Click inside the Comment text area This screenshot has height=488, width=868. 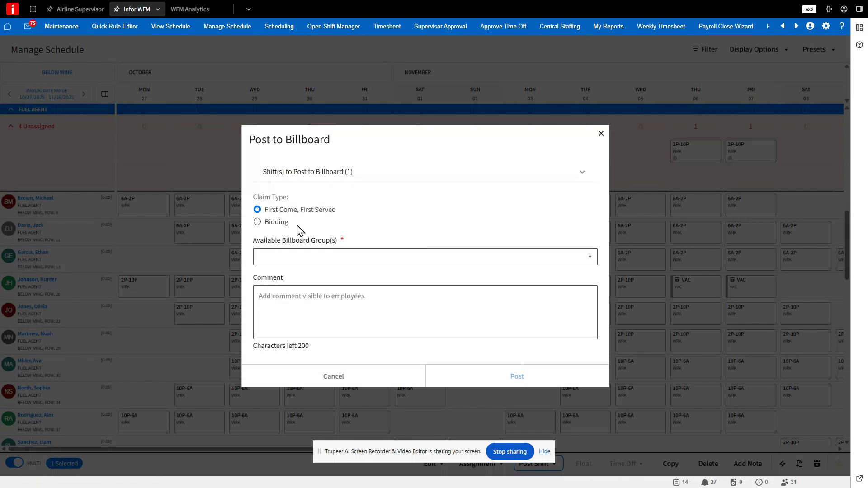coord(425,312)
